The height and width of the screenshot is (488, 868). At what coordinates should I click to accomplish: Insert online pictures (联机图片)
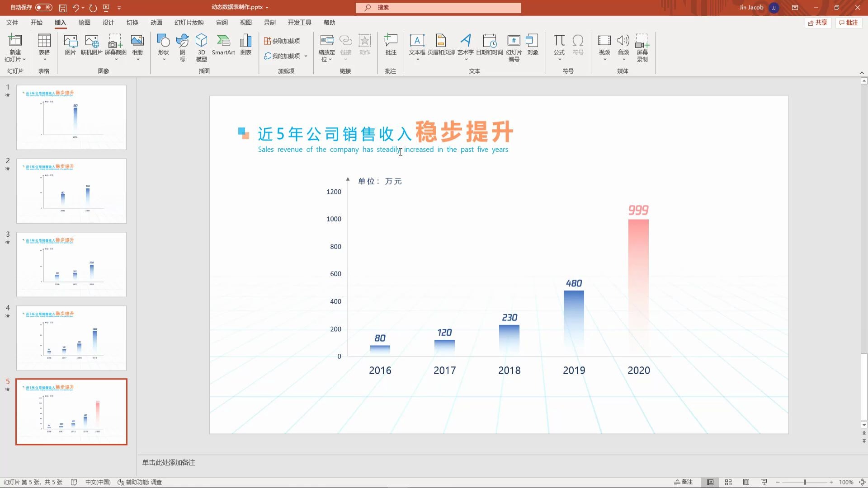click(92, 45)
